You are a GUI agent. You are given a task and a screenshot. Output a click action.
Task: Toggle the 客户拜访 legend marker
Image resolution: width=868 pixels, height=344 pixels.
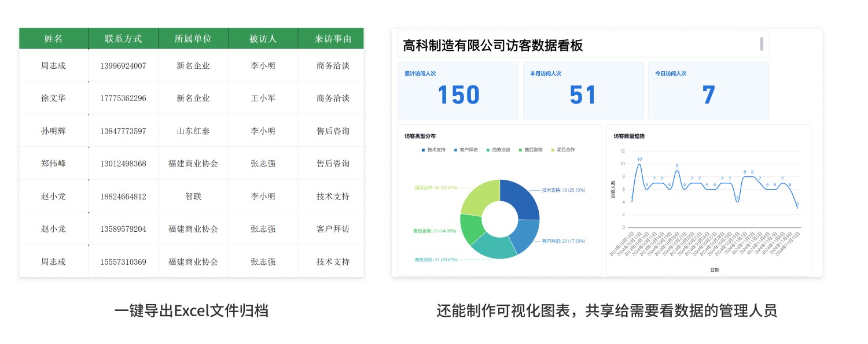point(455,150)
